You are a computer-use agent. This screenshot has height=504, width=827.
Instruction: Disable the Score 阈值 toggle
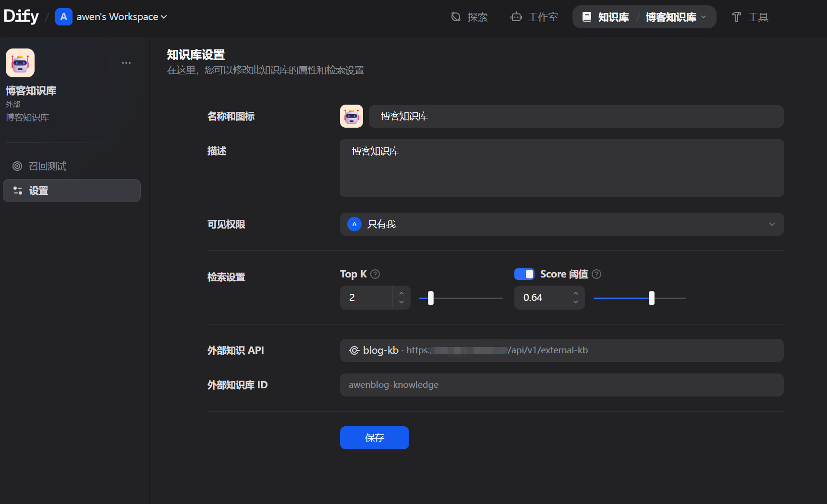click(x=524, y=274)
